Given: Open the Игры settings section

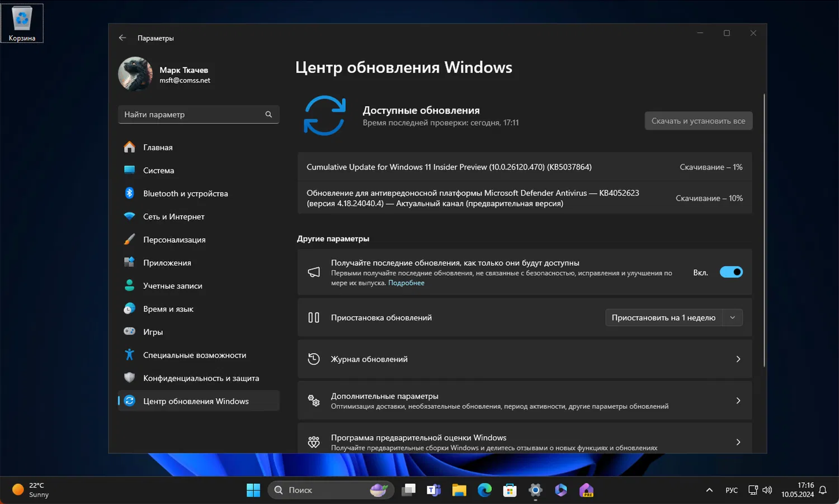Looking at the screenshot, I should tap(199, 332).
